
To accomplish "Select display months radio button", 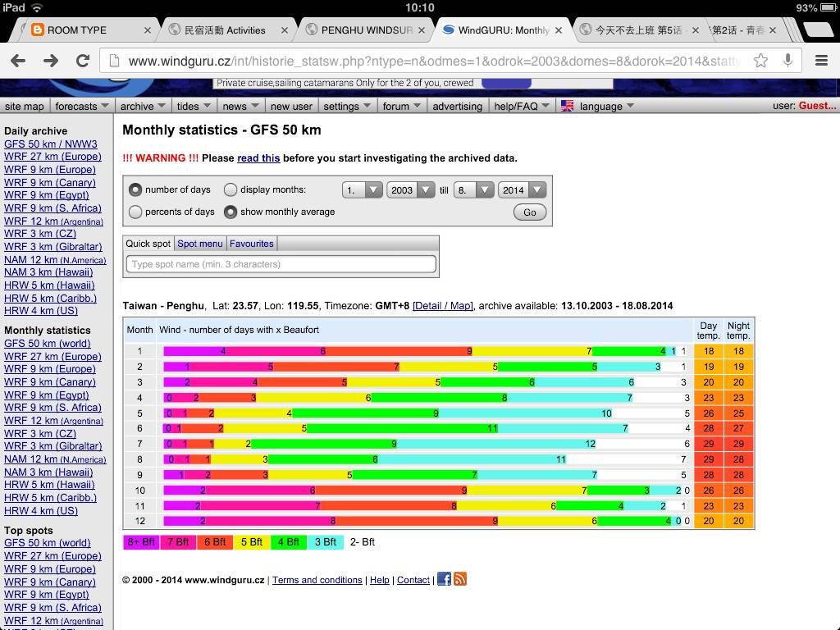I will (231, 189).
